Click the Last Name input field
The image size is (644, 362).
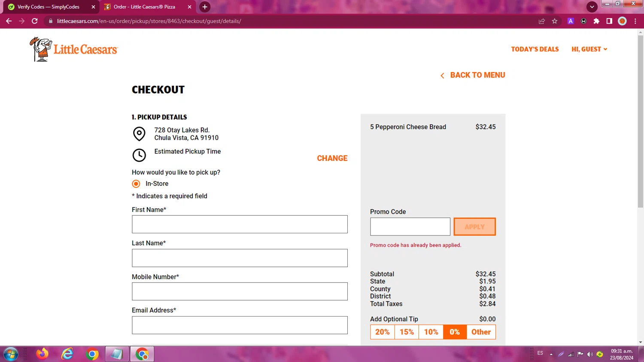click(240, 258)
